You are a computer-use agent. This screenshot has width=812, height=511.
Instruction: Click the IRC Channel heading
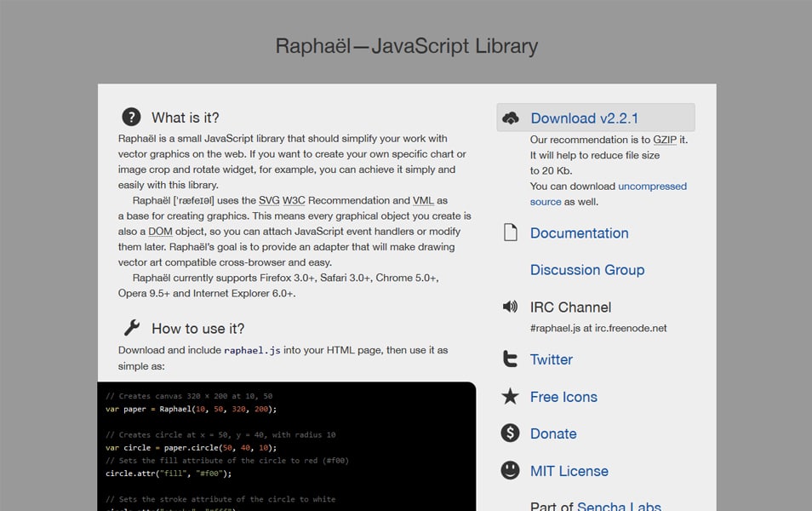[x=570, y=307]
